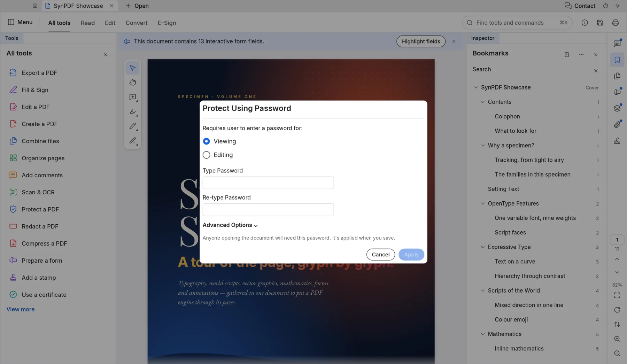The image size is (627, 364).
Task: Click the home icon
Action: [x=35, y=6]
